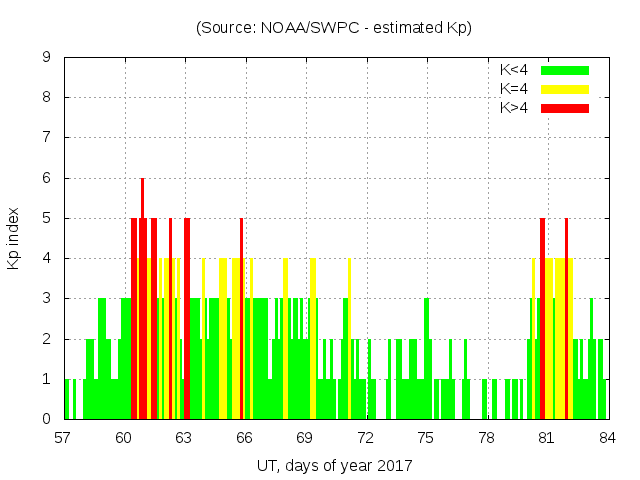Click the y-axis tick label 0
This screenshot has height=480, width=640.
click(x=47, y=419)
